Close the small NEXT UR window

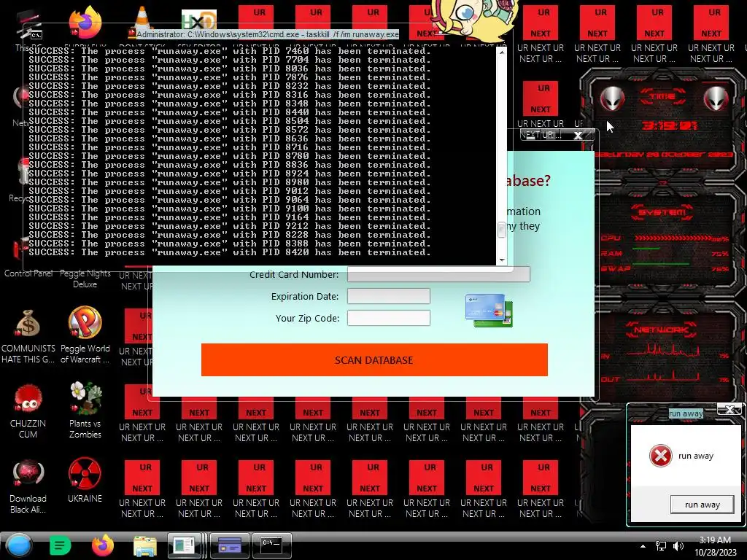578,135
